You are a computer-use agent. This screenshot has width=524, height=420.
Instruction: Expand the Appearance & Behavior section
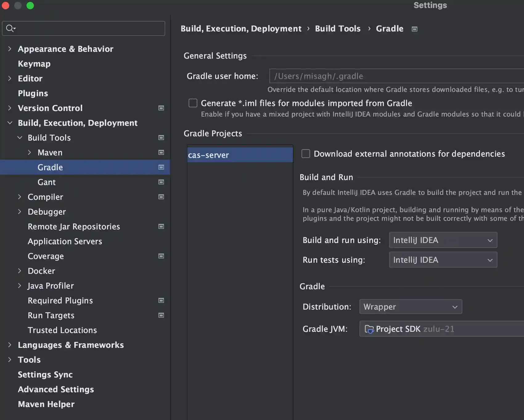point(10,49)
